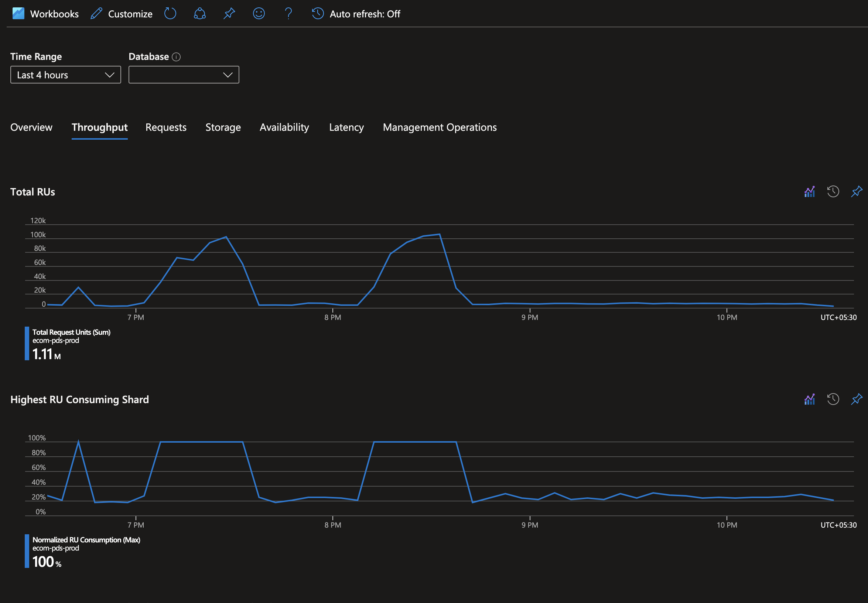Open the Auto refresh: Off setting
The image size is (868, 603).
(x=356, y=14)
